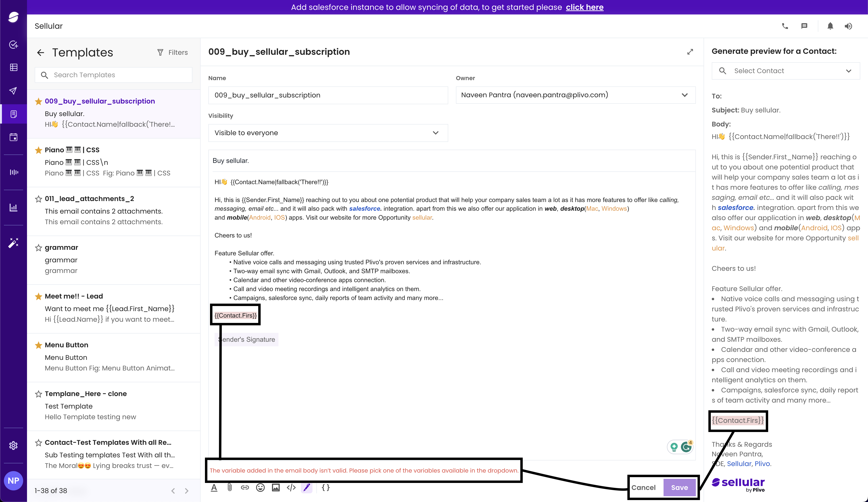Viewport: 868px width, 502px height.
Task: Click the NP user avatar
Action: 14,481
